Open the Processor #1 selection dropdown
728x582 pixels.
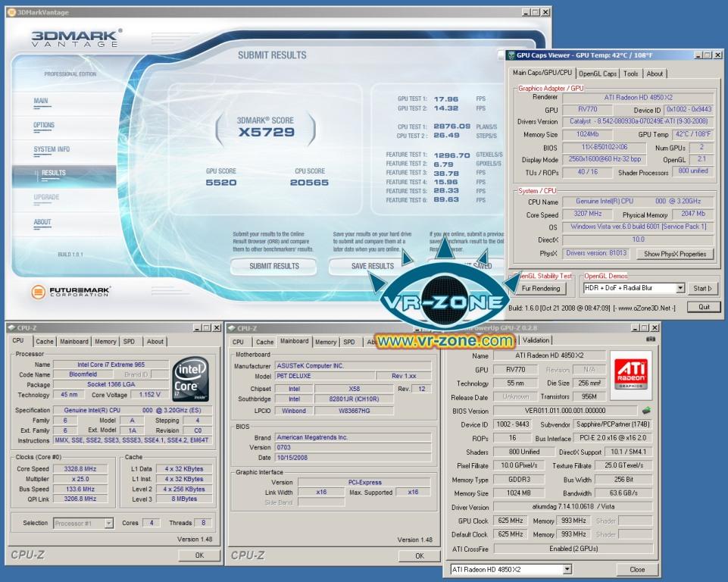pyautogui.click(x=108, y=523)
